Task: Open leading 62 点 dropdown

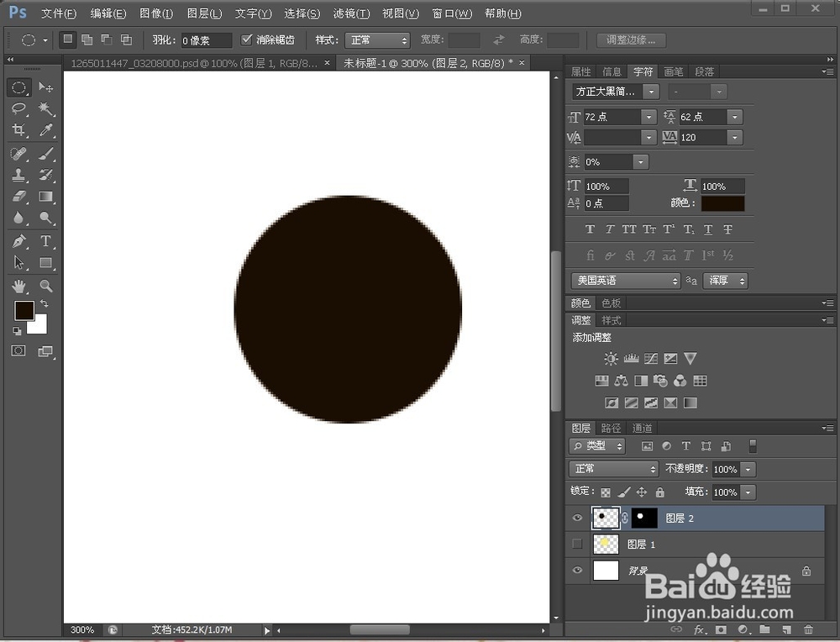Action: coord(735,117)
